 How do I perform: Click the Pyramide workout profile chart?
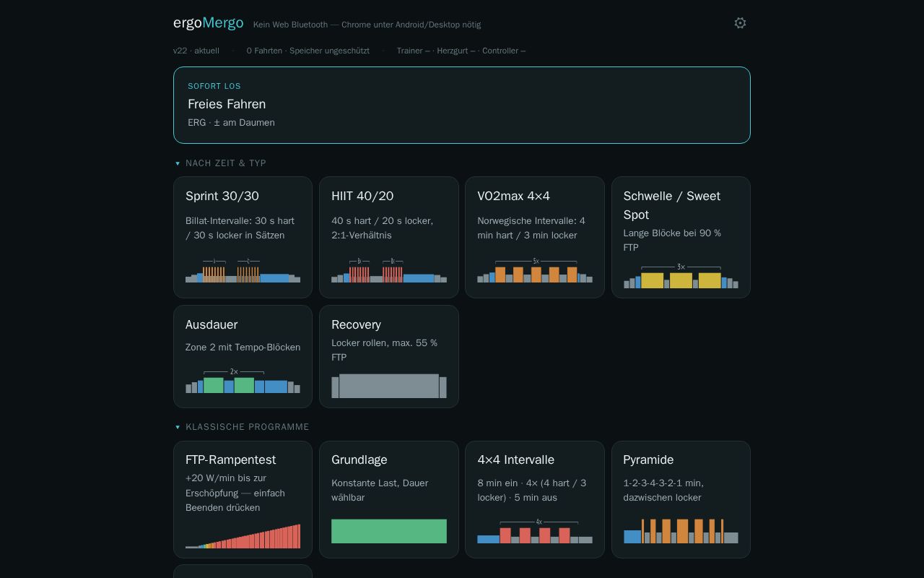tap(681, 531)
